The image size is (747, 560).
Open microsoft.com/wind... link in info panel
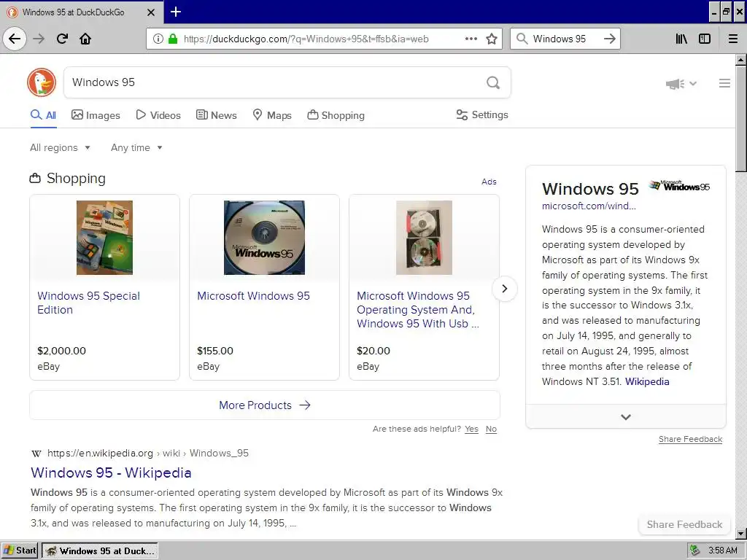[x=589, y=206]
